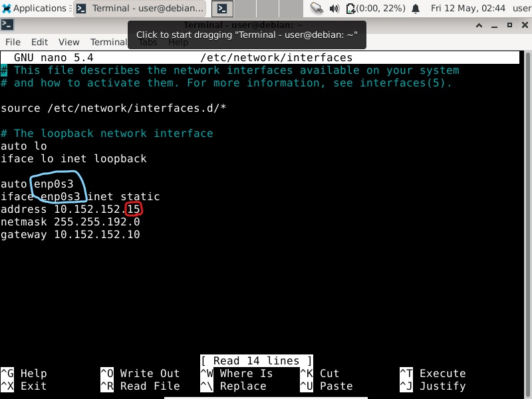Open the File menu
Image resolution: width=532 pixels, height=399 pixels.
(13, 42)
